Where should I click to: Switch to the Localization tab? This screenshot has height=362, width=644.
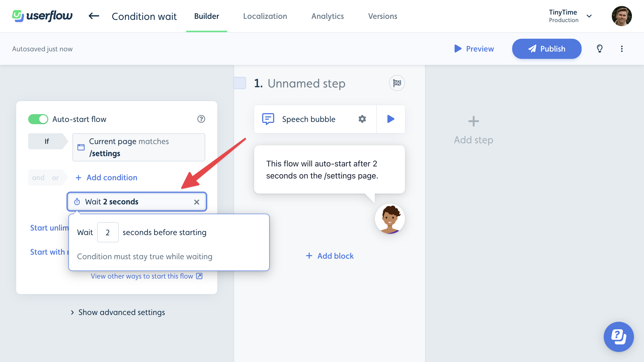[x=265, y=16]
